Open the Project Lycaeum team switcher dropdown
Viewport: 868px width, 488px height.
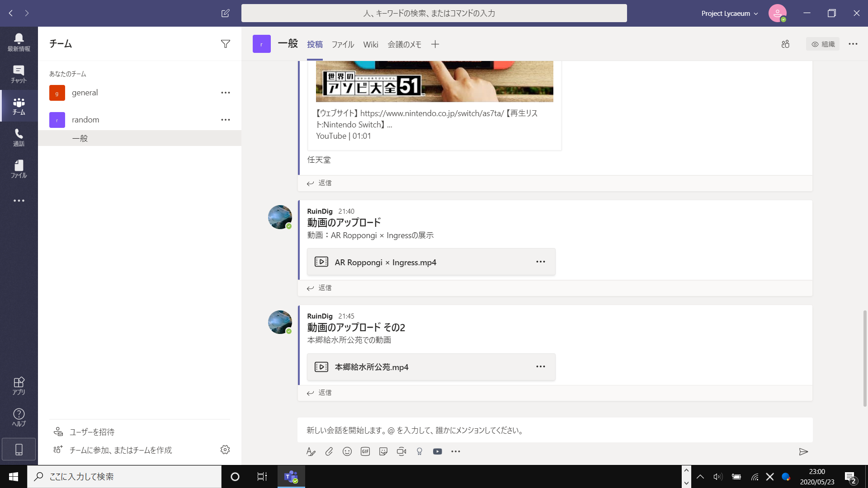[x=729, y=13]
